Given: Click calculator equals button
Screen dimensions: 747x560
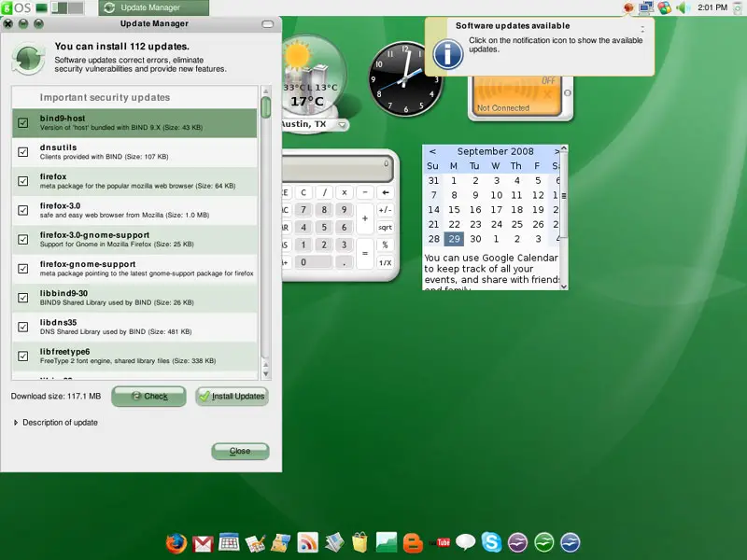Looking at the screenshot, I should (x=365, y=253).
